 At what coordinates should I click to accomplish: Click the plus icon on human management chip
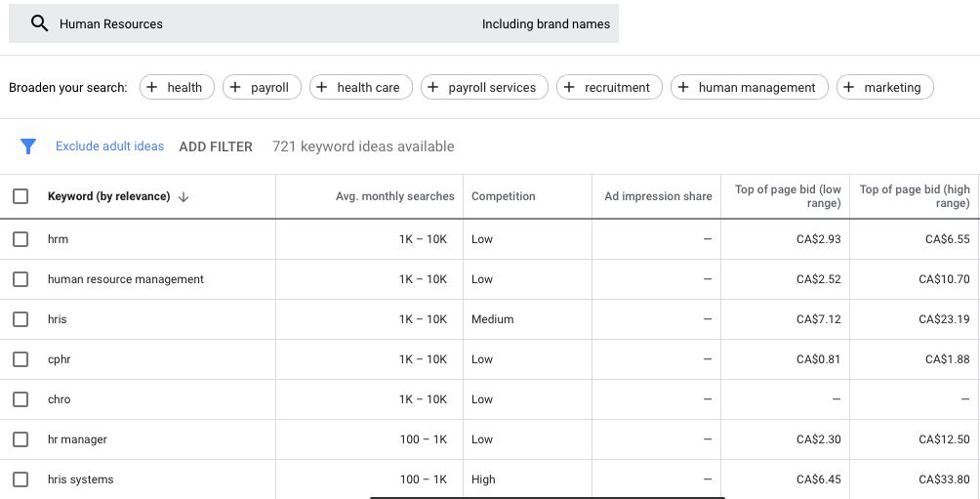click(683, 87)
